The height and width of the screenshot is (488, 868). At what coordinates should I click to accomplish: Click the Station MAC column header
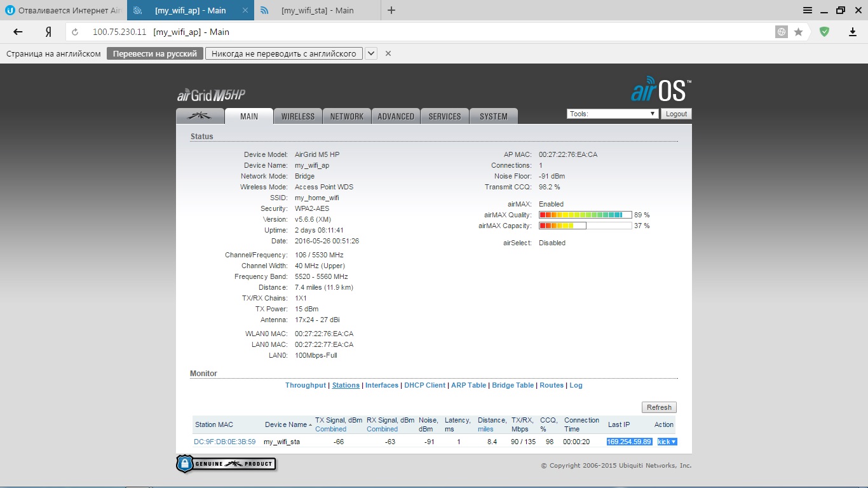[214, 424]
